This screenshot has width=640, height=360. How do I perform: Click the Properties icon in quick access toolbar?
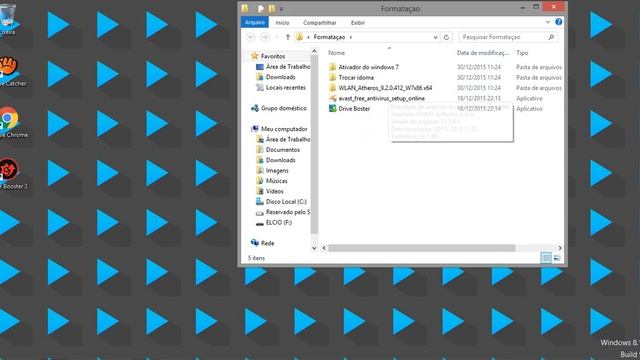(x=260, y=8)
